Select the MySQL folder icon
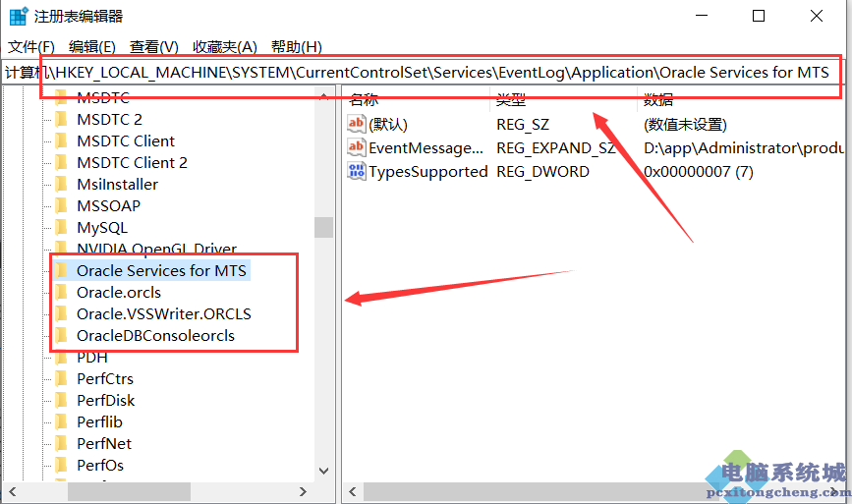The height and width of the screenshot is (504, 852). coord(61,228)
